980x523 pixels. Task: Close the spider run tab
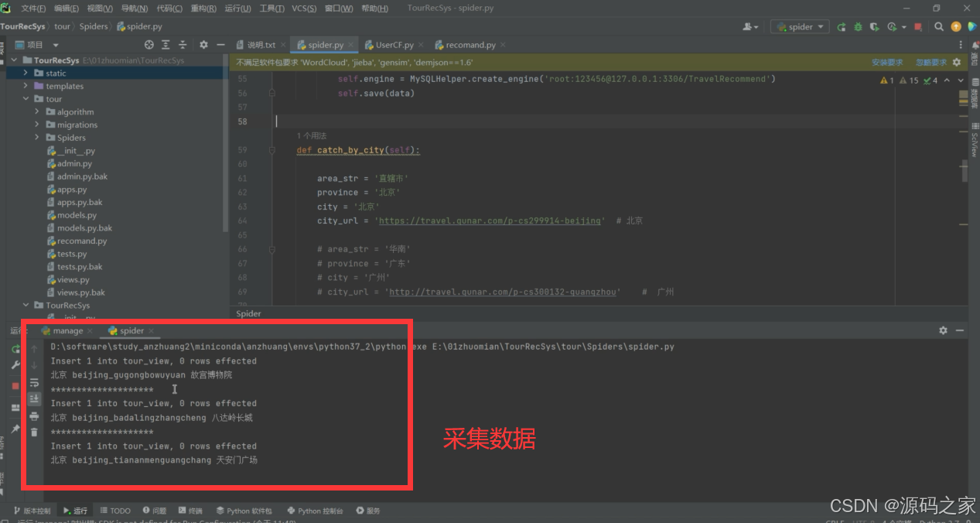pos(151,331)
